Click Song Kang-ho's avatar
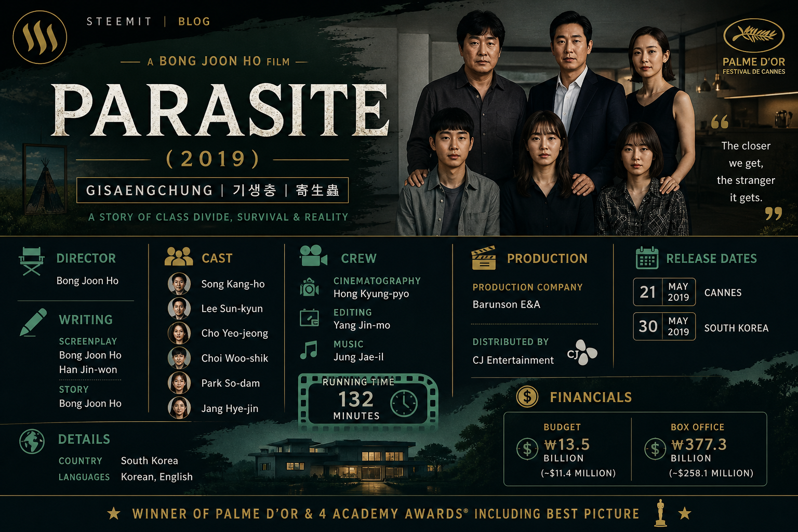Image resolution: width=798 pixels, height=532 pixels. pyautogui.click(x=179, y=284)
